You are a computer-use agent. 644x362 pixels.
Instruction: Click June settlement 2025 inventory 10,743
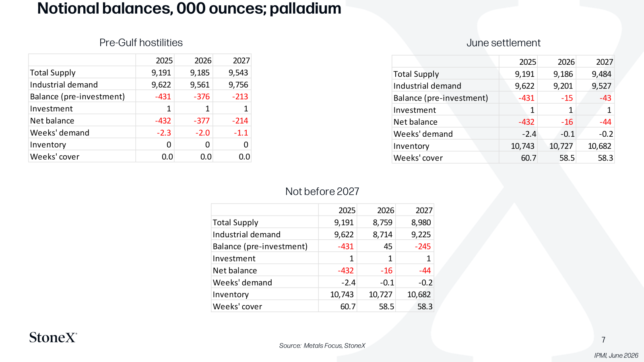pyautogui.click(x=522, y=146)
